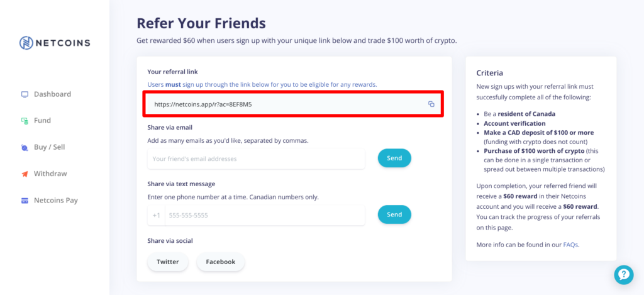Go to the Fund page
This screenshot has height=295, width=644.
(42, 120)
